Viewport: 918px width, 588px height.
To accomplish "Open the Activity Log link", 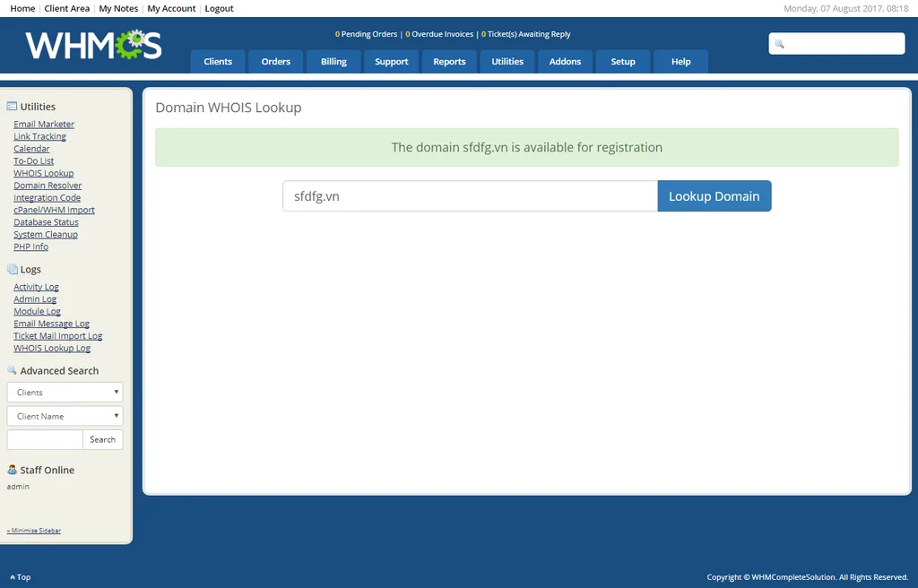I will click(x=36, y=287).
